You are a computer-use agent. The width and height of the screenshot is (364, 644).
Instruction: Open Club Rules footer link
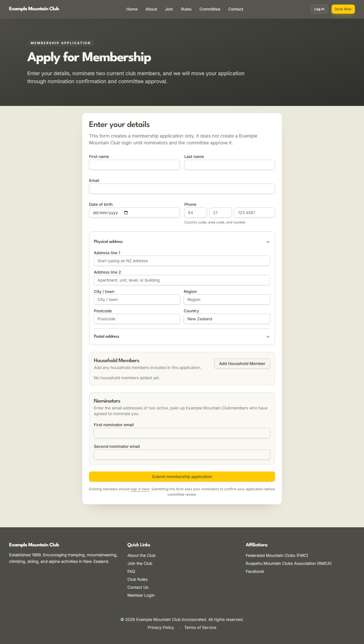point(137,579)
